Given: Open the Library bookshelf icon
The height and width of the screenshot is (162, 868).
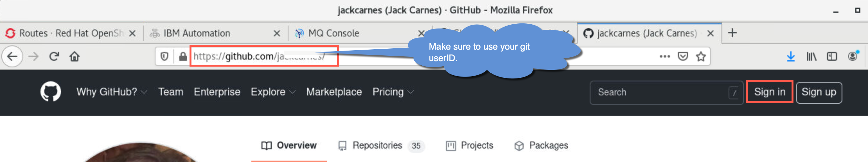Looking at the screenshot, I should 811,56.
